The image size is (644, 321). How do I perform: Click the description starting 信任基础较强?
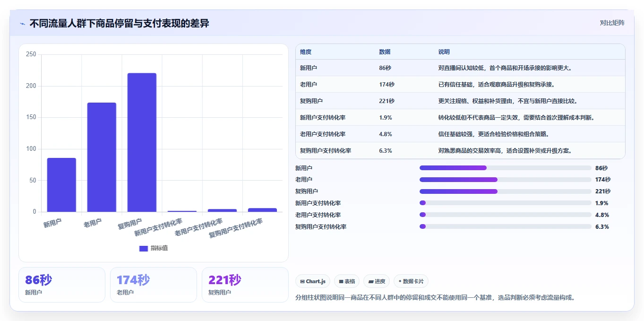(494, 134)
